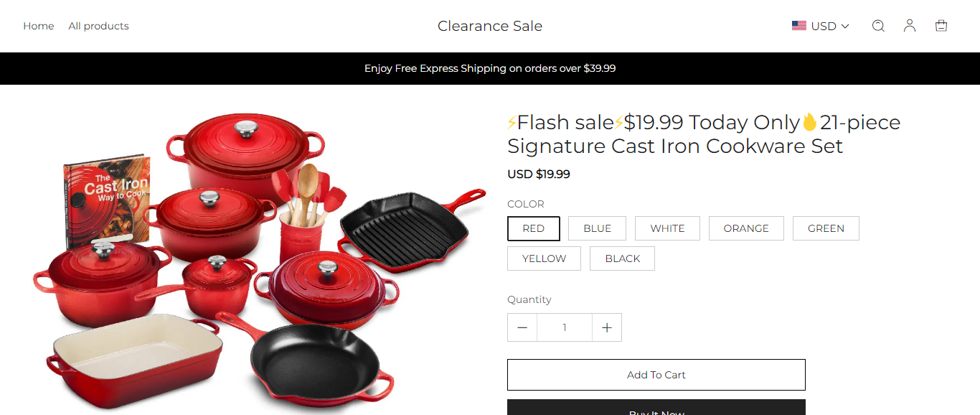Viewport: 980px width, 415px height.
Task: Open the account profile icon
Action: tap(910, 26)
